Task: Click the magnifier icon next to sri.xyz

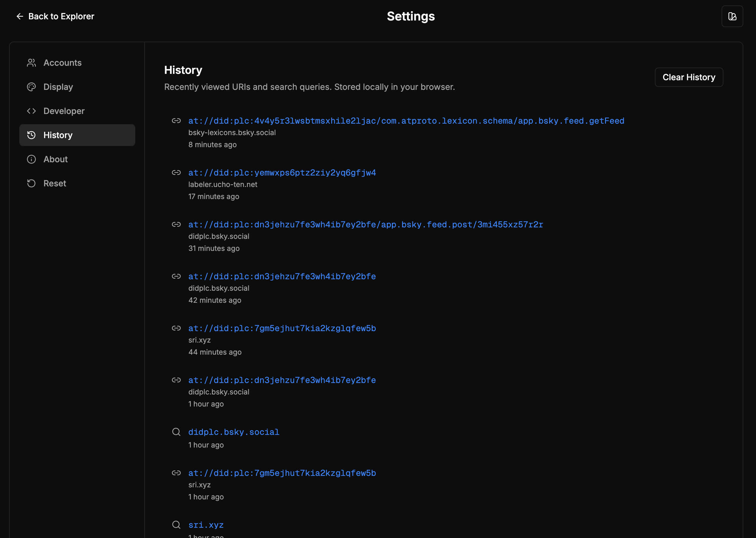Action: [176, 524]
